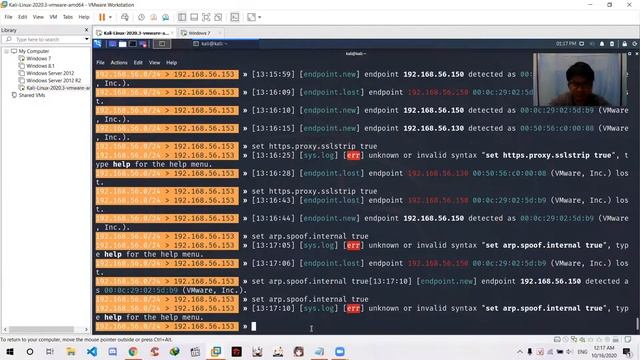Take a snapshot using clock icon
Viewport: 640px width, 360px height.
[x=141, y=17]
